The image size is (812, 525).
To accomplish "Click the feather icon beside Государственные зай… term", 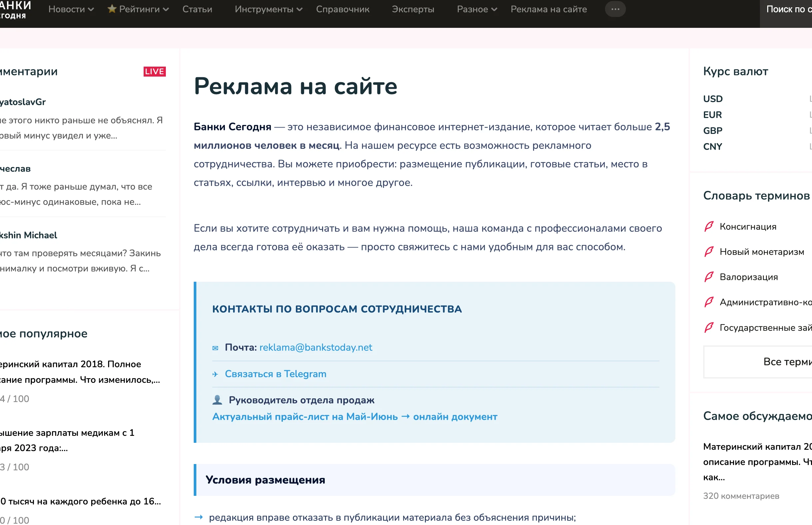I will pyautogui.click(x=709, y=327).
